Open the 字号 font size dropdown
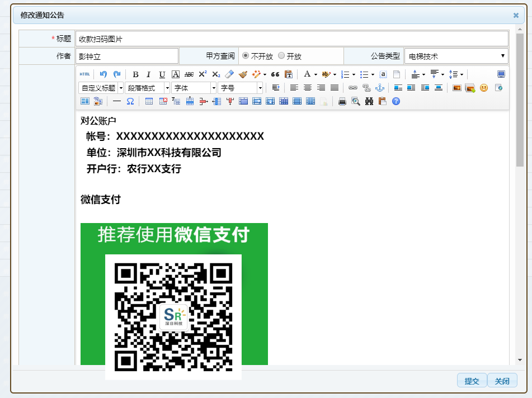The image size is (532, 398). tap(240, 88)
